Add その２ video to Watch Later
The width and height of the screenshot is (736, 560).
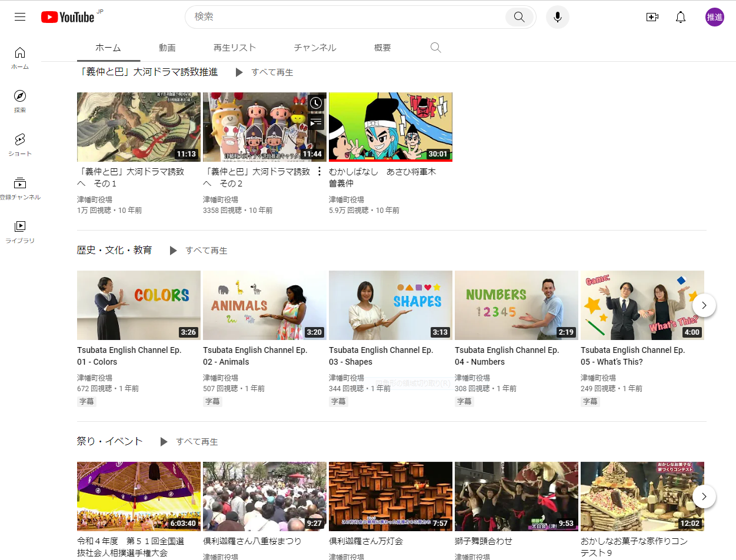tap(316, 103)
